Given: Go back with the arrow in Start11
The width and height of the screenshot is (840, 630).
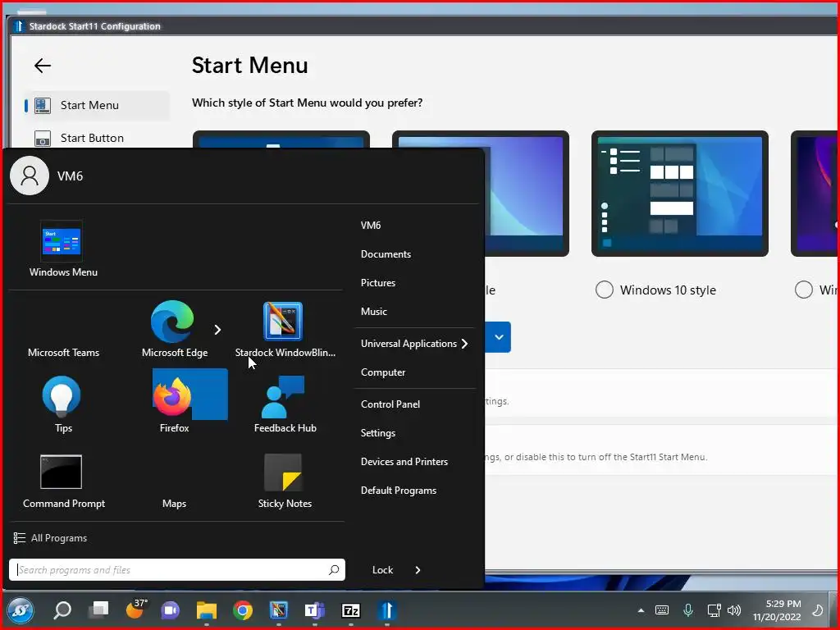Looking at the screenshot, I should tap(43, 66).
